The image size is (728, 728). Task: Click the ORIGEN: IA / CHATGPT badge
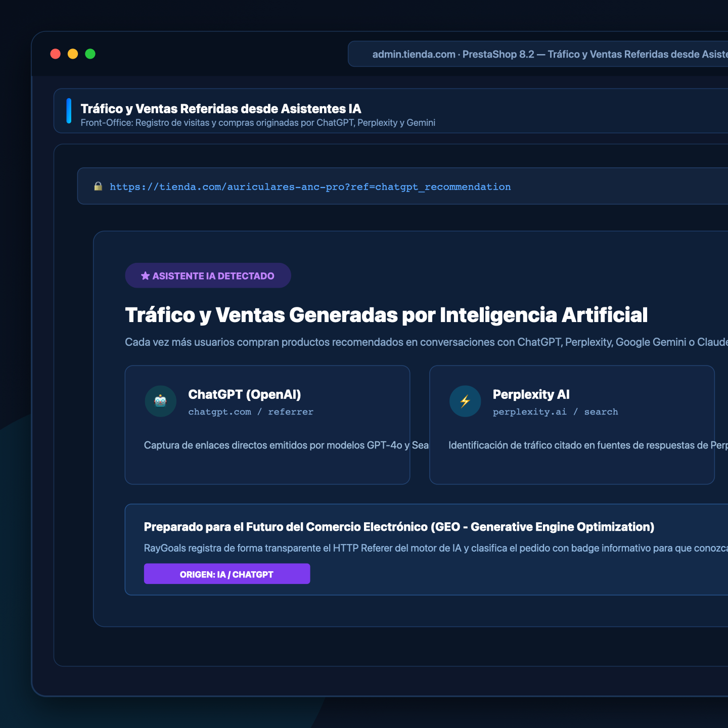227,574
